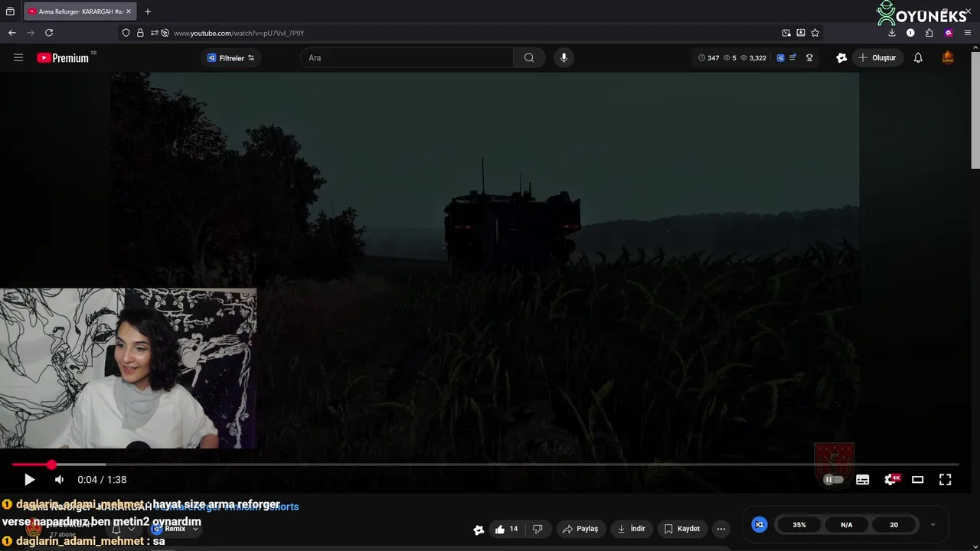Open the browser application hamburger menu

[967, 33]
